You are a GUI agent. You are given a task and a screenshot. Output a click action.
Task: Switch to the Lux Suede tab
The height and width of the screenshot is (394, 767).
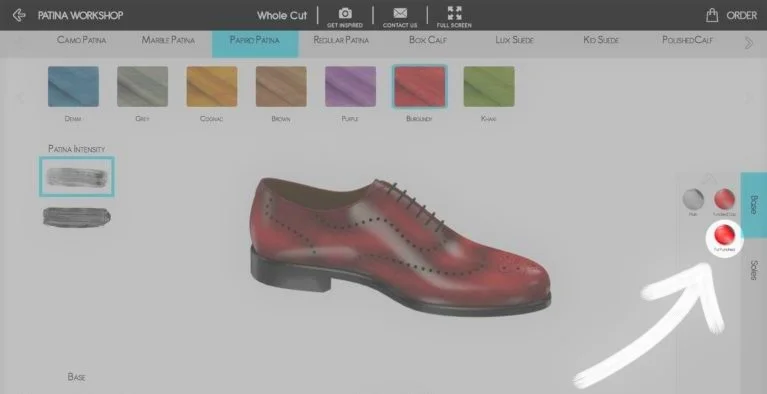coord(514,40)
